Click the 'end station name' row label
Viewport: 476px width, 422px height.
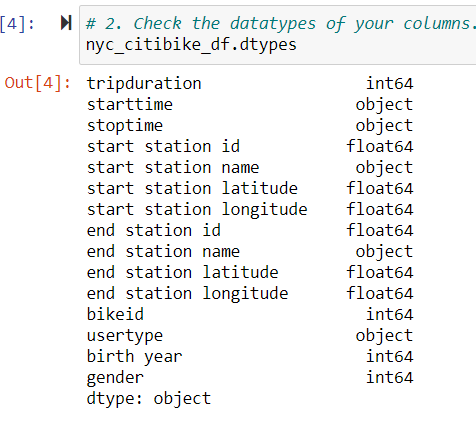click(163, 251)
